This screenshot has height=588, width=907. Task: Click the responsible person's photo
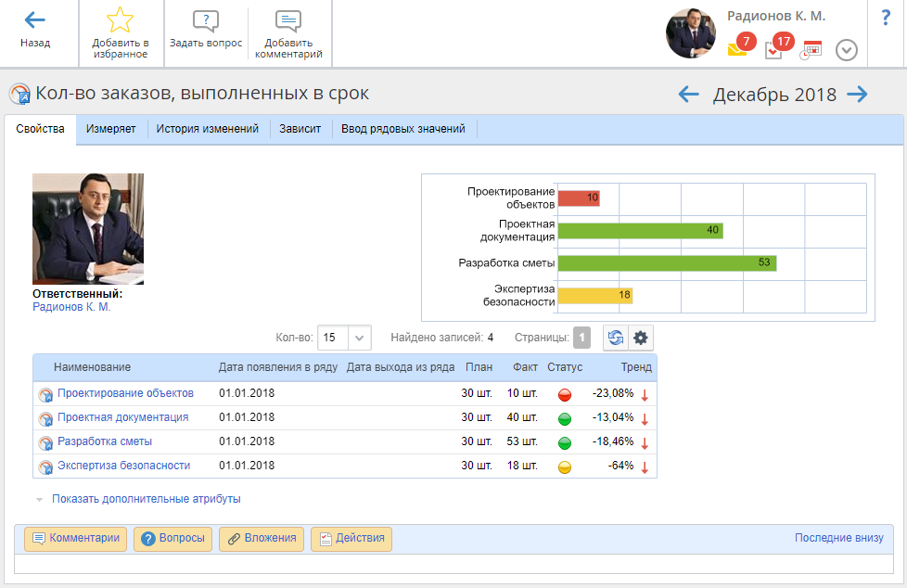click(x=88, y=229)
